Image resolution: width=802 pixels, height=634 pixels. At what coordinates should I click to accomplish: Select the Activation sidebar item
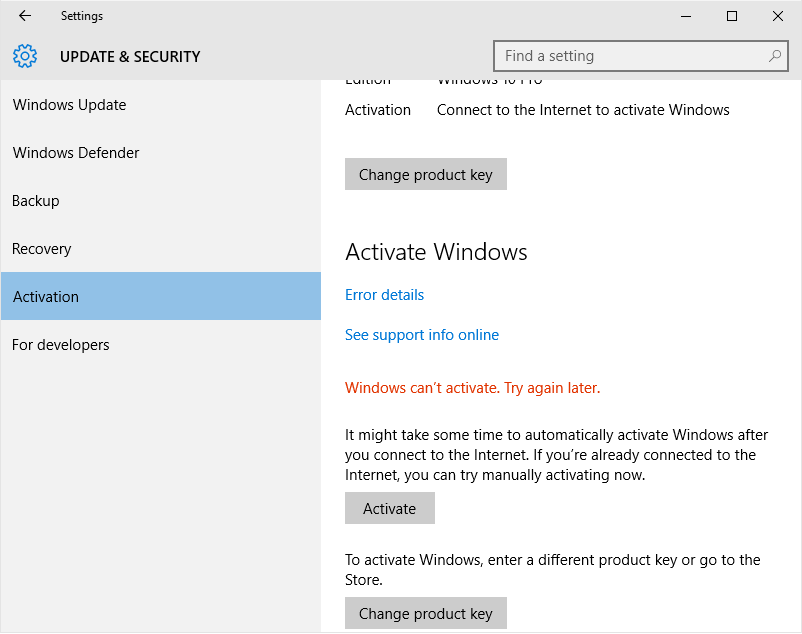click(x=46, y=297)
